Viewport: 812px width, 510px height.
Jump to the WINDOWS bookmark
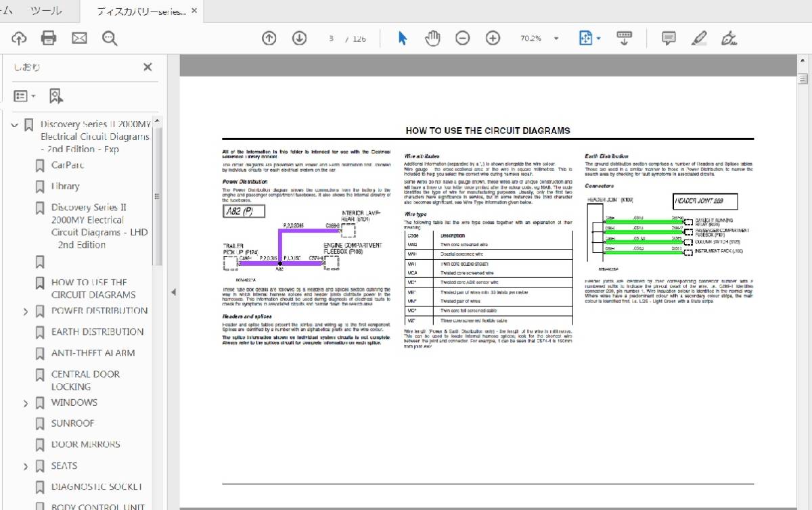[x=74, y=402]
